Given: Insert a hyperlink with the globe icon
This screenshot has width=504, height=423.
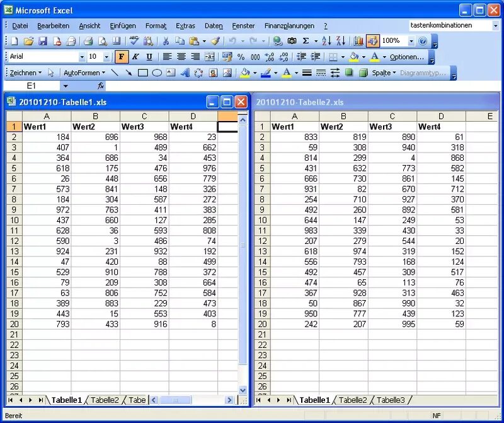Looking at the screenshot, I should pos(277,41).
